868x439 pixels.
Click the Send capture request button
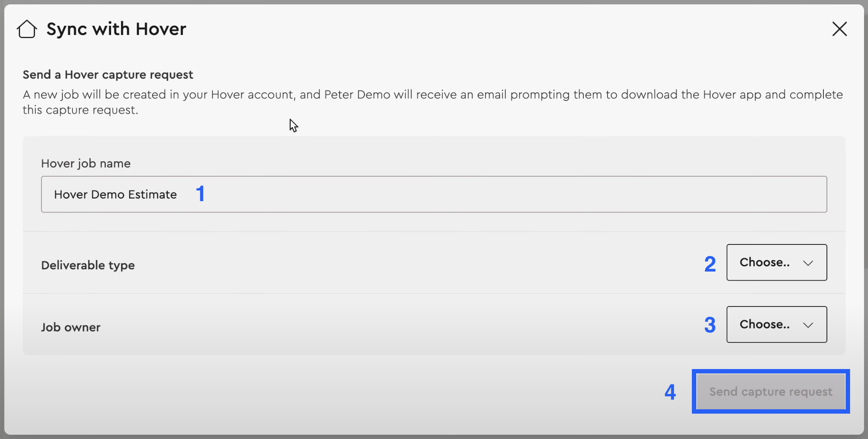tap(771, 391)
